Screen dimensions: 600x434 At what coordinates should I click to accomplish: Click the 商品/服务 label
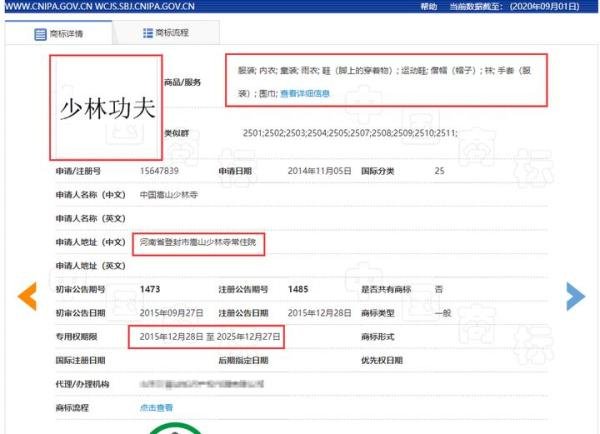(183, 82)
